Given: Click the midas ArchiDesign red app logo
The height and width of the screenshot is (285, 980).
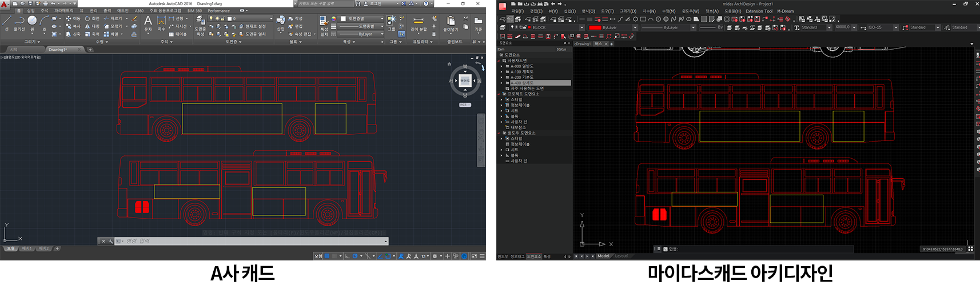Looking at the screenshot, I should (503, 6).
